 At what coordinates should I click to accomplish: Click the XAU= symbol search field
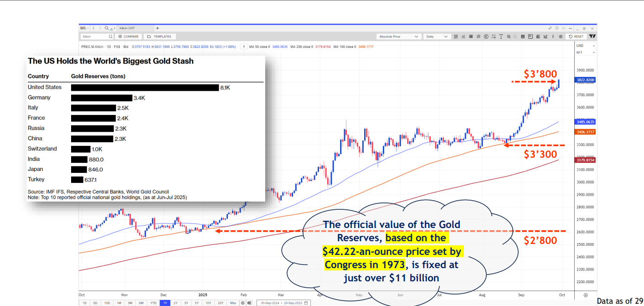pyautogui.click(x=94, y=36)
